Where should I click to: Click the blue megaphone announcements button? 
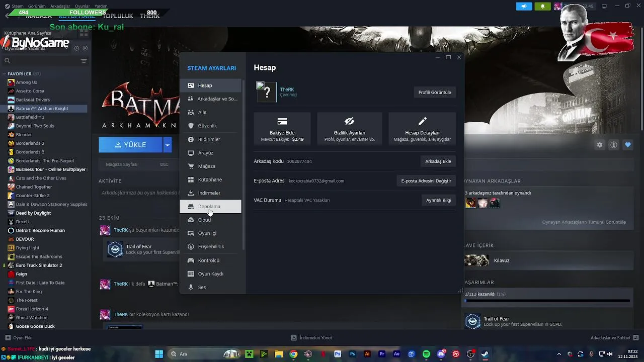[x=524, y=7]
